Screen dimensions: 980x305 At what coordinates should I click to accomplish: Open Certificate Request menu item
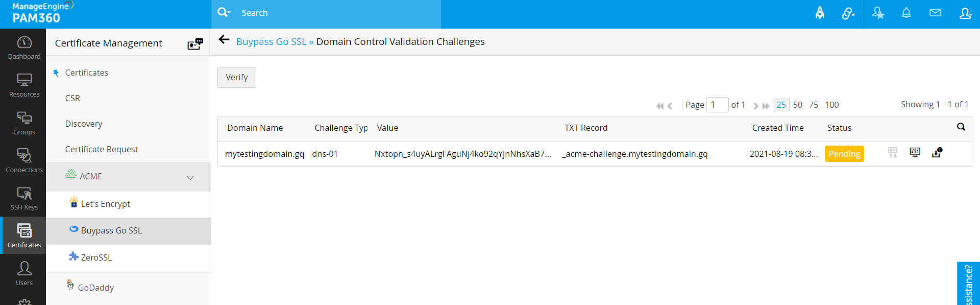pos(102,149)
